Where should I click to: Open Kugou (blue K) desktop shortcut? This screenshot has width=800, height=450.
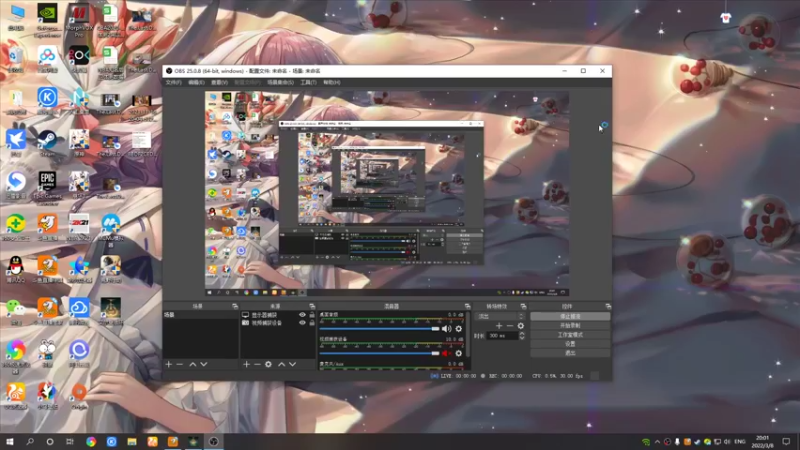47,101
